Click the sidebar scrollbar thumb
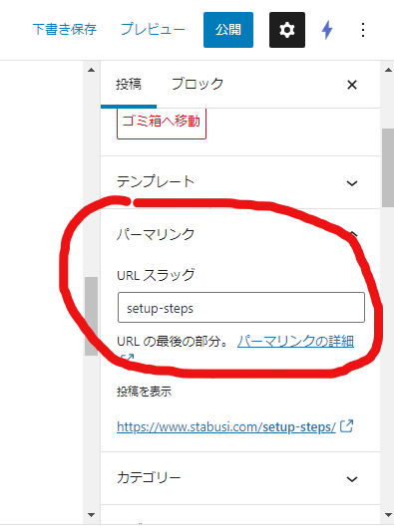The height and width of the screenshot is (532, 394). pyautogui.click(x=388, y=167)
